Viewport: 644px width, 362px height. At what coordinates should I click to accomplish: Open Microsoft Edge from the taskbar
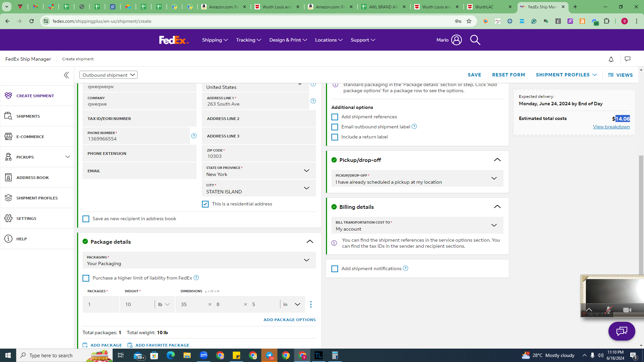(171, 355)
